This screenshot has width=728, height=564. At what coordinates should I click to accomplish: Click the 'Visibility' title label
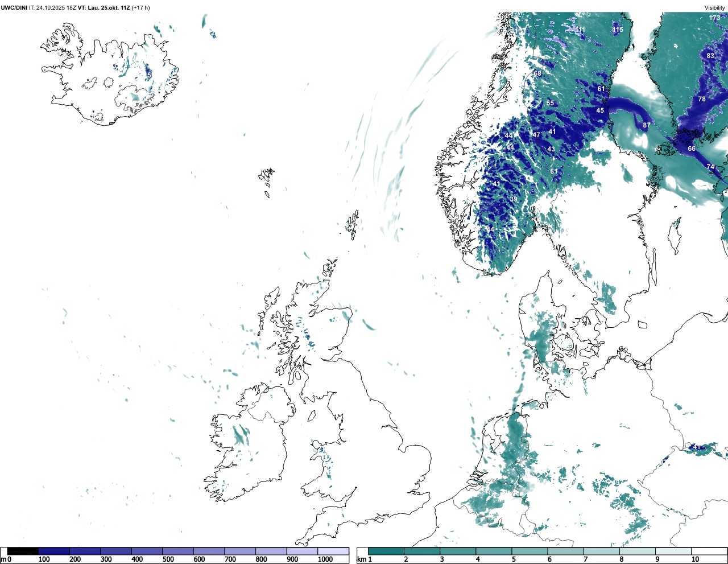pyautogui.click(x=715, y=7)
